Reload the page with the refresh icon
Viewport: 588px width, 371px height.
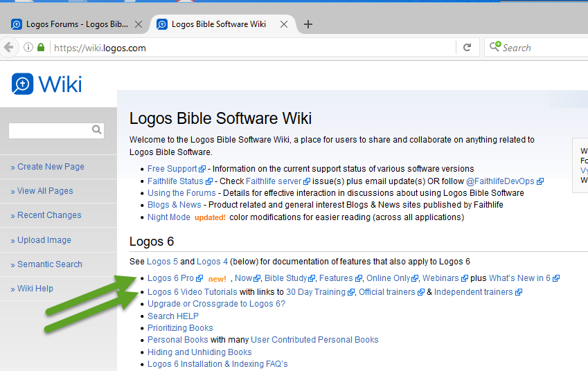pyautogui.click(x=467, y=47)
